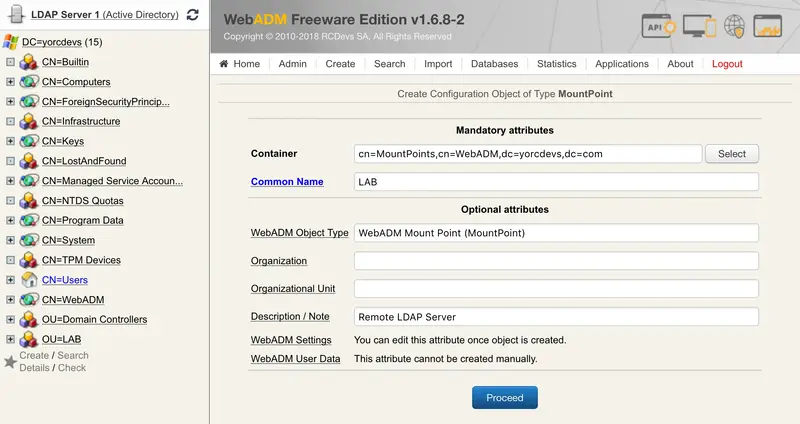Click into the Organization input field
The image size is (800, 424).
click(x=556, y=261)
